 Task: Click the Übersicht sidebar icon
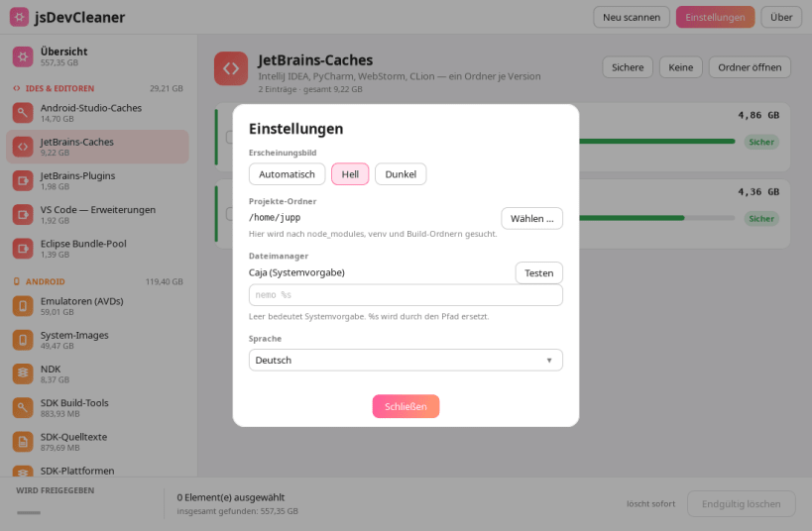23,56
